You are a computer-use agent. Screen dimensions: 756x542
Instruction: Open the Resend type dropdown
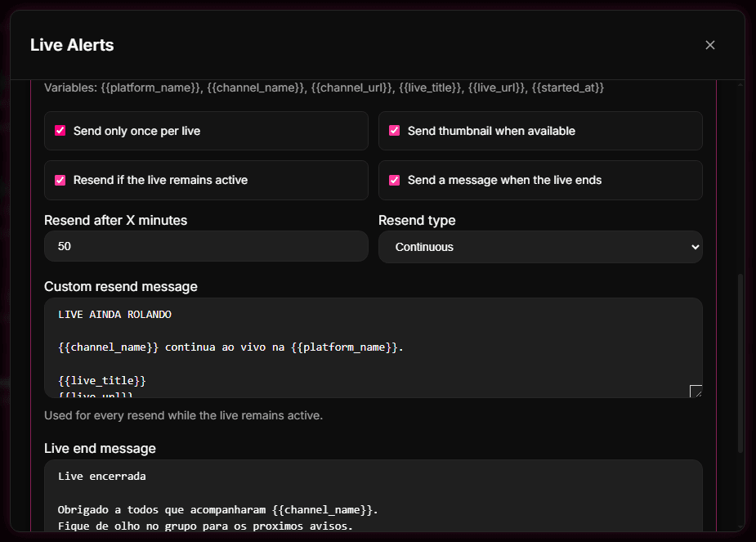click(x=540, y=247)
